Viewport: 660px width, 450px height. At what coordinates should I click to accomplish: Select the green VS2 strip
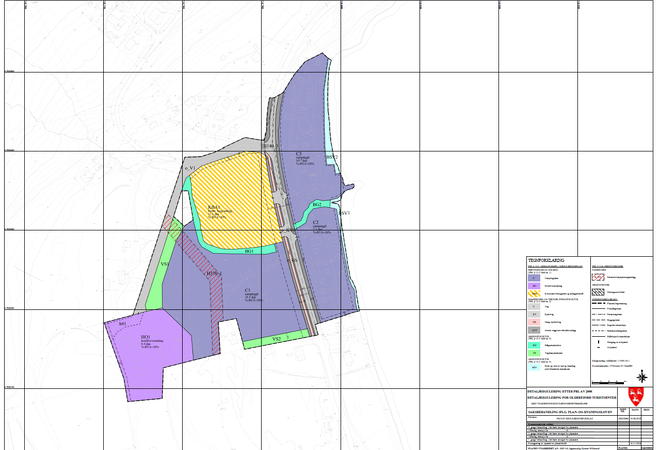click(277, 342)
